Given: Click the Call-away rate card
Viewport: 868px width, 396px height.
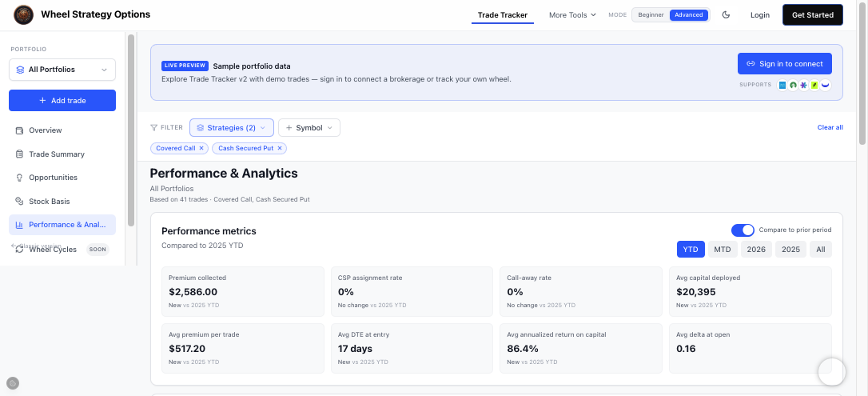Looking at the screenshot, I should (581, 292).
